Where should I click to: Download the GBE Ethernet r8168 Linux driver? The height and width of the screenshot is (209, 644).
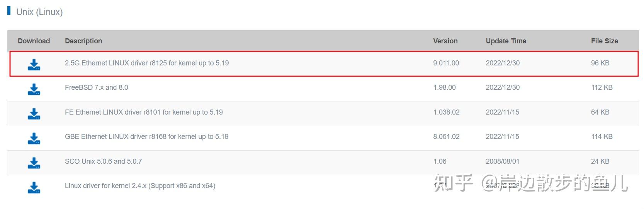point(34,138)
